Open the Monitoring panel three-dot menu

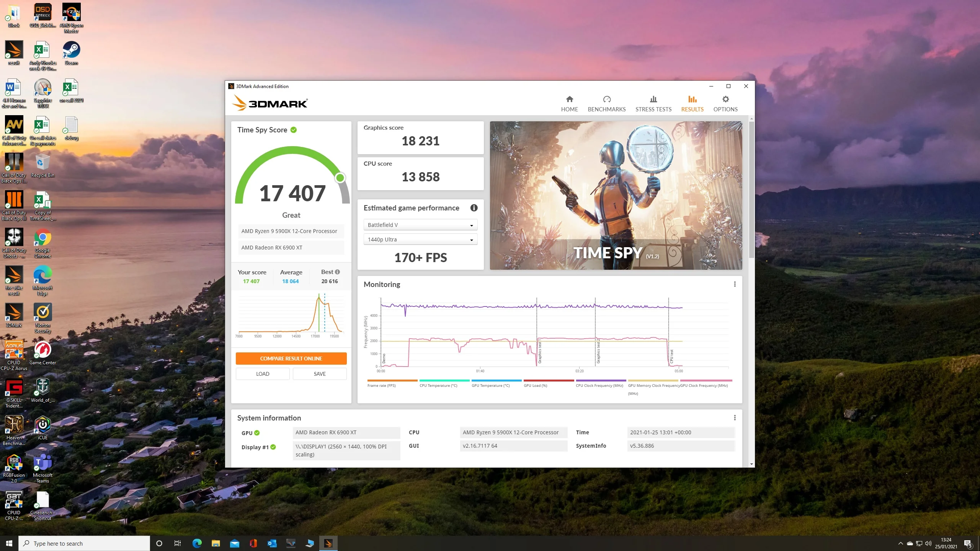click(735, 284)
